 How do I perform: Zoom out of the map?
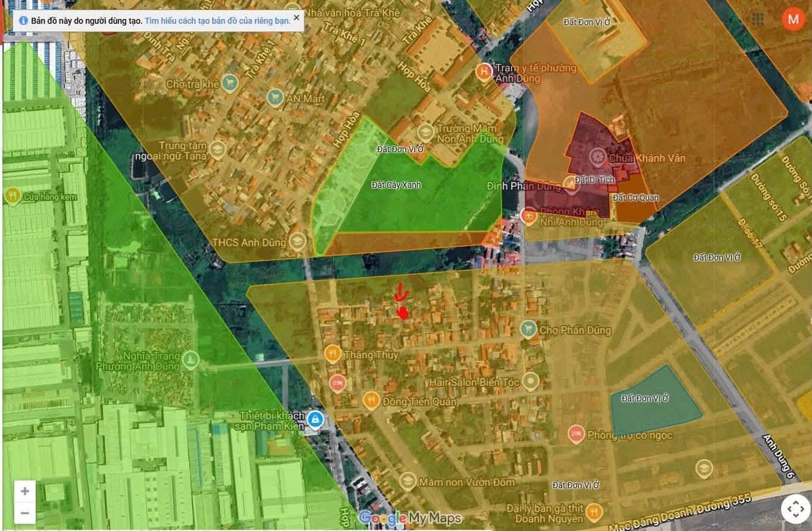[25, 513]
